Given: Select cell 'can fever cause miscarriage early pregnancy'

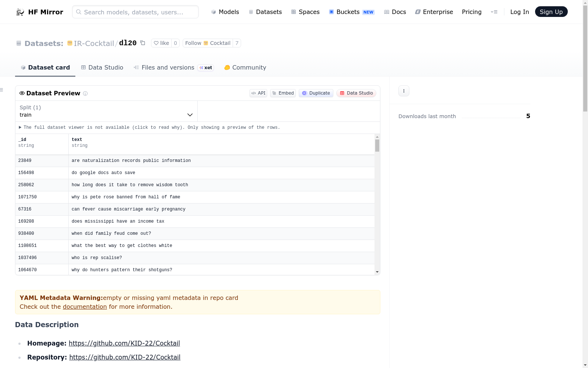Looking at the screenshot, I should coord(222,209).
